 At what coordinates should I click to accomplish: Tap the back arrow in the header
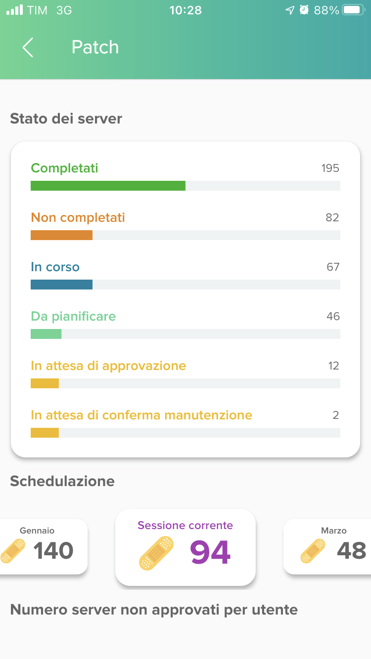pos(28,47)
